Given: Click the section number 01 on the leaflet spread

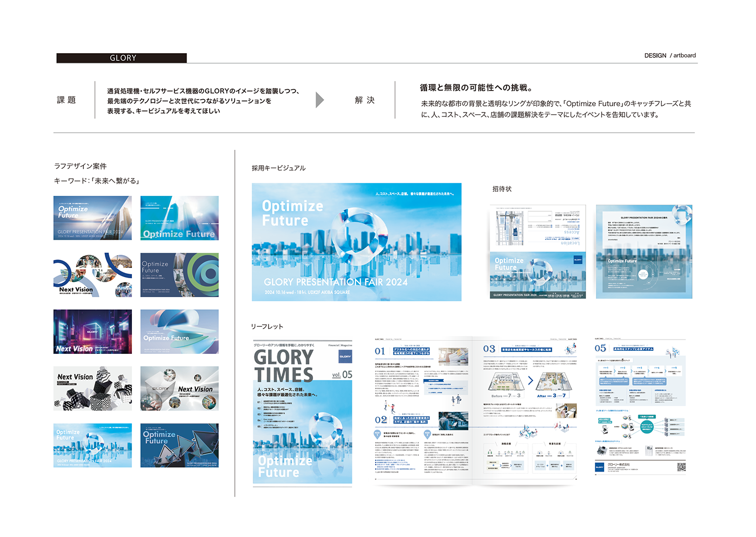Looking at the screenshot, I should pyautogui.click(x=380, y=351).
